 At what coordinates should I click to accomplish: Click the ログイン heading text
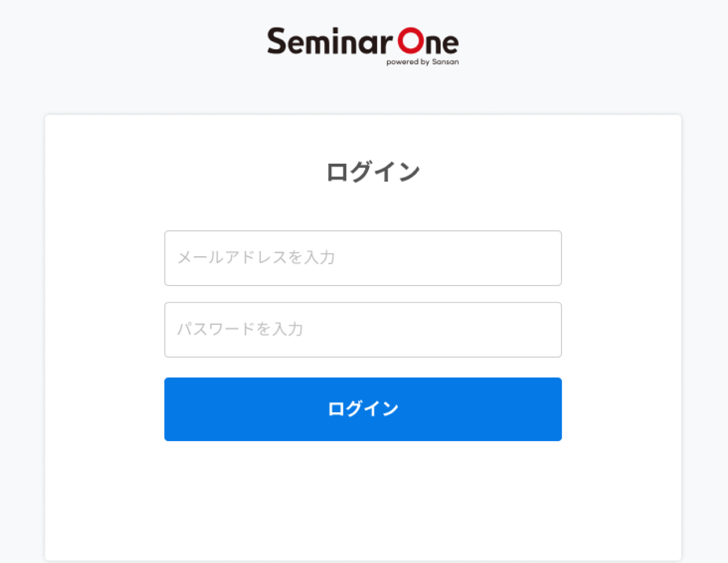(x=373, y=172)
